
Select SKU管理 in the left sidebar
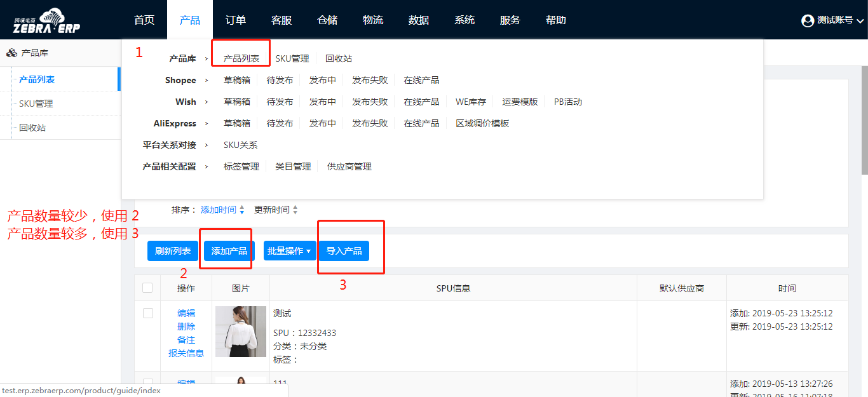click(36, 104)
